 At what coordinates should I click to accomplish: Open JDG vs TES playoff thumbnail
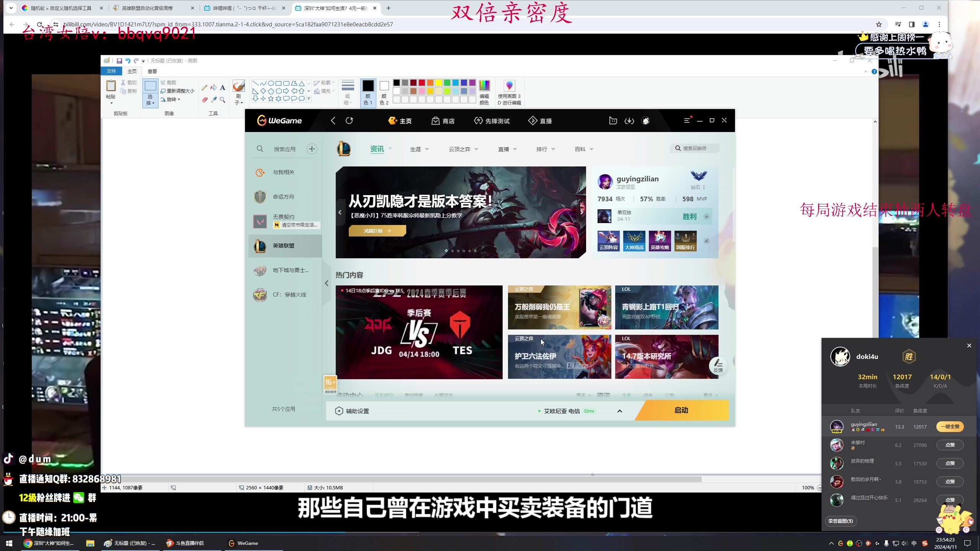[419, 332]
